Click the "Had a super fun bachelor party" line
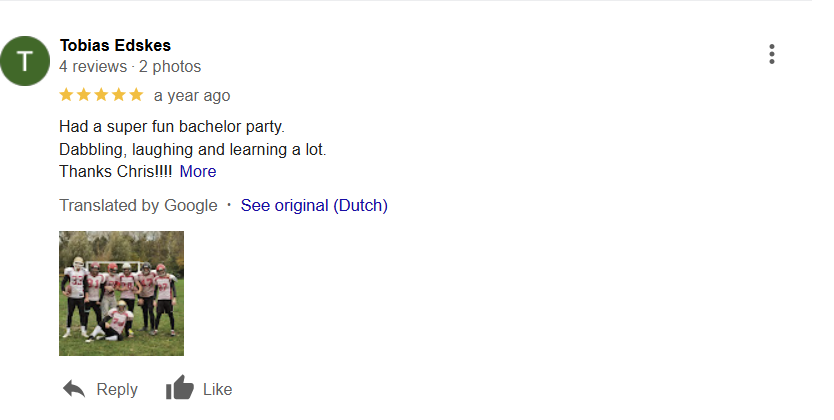Image resolution: width=834 pixels, height=420 pixels. 172,127
